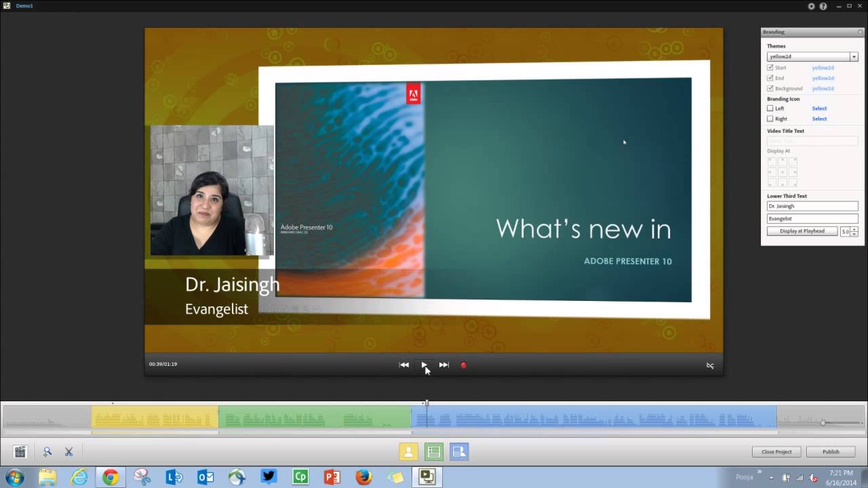Viewport: 868px width, 488px height.
Task: Open Internet Explorer from taskbar
Action: pos(79,478)
